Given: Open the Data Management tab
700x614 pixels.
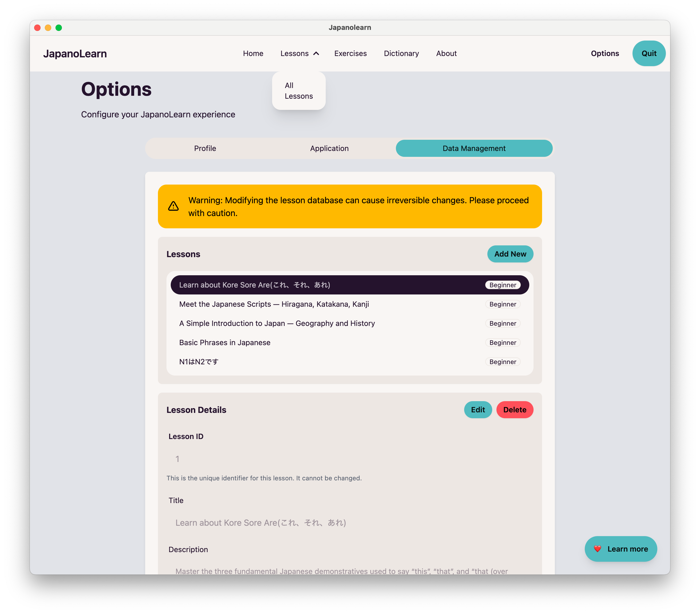Looking at the screenshot, I should click(x=474, y=148).
